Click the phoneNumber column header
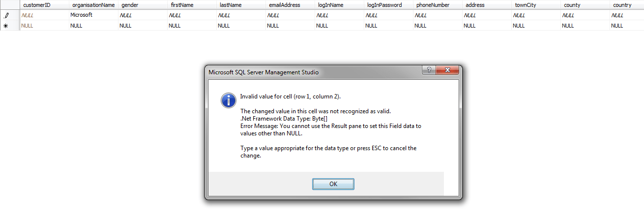Image resolution: width=644 pixels, height=223 pixels. (433, 5)
